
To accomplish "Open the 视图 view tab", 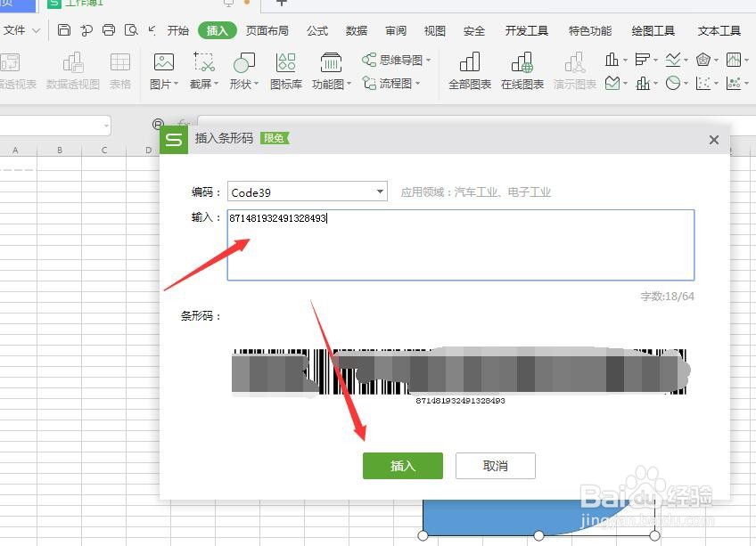I will [x=434, y=30].
